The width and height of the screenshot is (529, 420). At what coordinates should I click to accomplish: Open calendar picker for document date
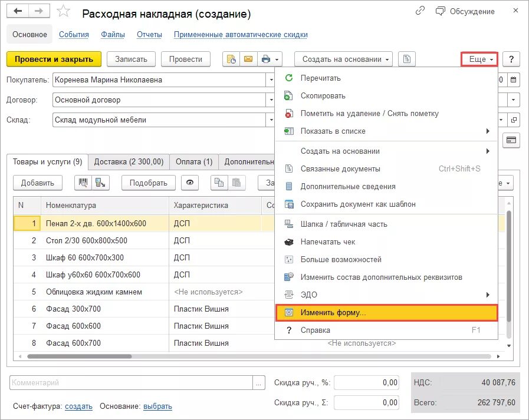pyautogui.click(x=513, y=80)
